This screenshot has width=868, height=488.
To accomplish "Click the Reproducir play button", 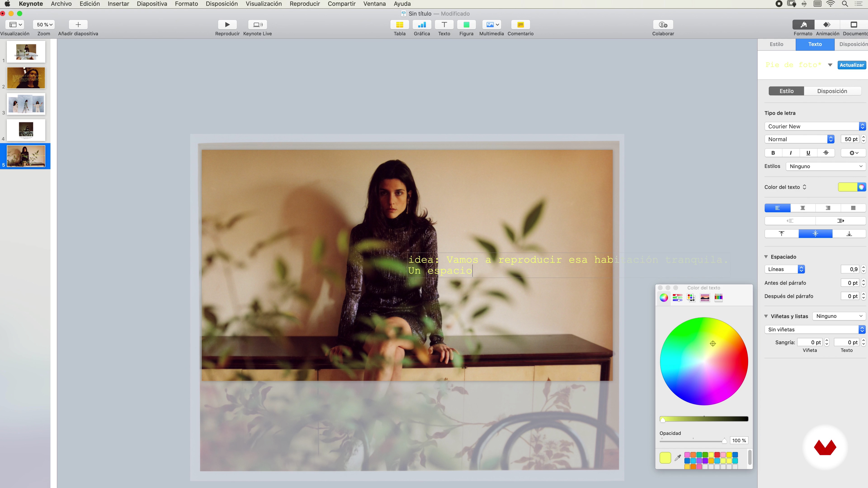I will point(227,25).
